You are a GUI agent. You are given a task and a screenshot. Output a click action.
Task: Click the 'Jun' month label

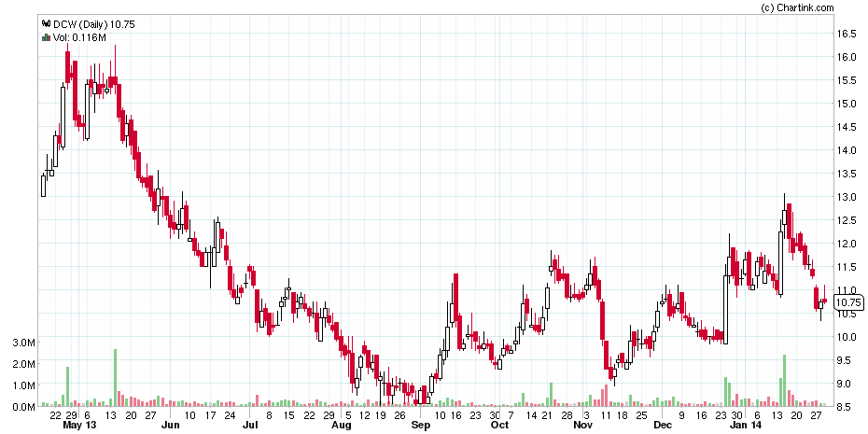[171, 426]
